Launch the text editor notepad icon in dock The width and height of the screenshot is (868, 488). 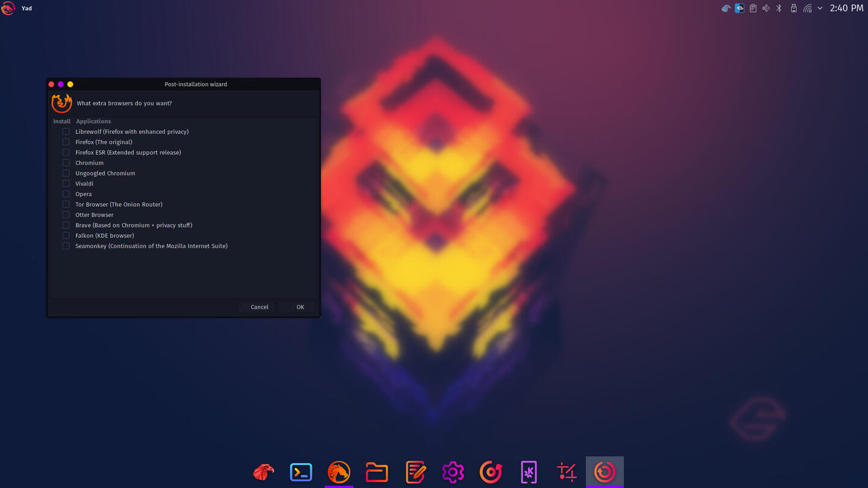tap(415, 472)
